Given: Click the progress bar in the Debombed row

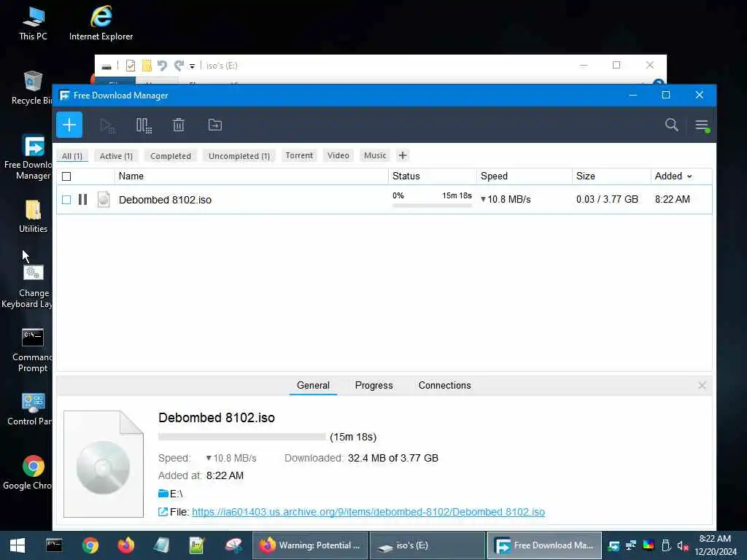Looking at the screenshot, I should pyautogui.click(x=432, y=205).
